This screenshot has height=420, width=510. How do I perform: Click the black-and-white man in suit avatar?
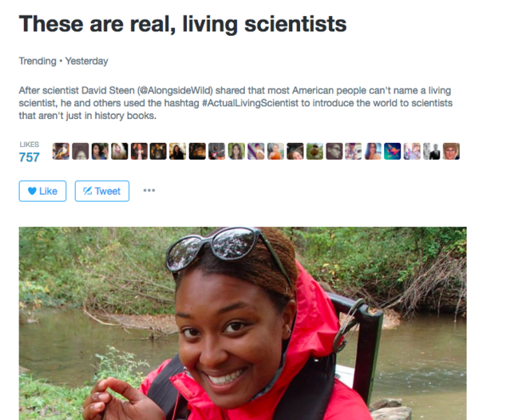432,151
